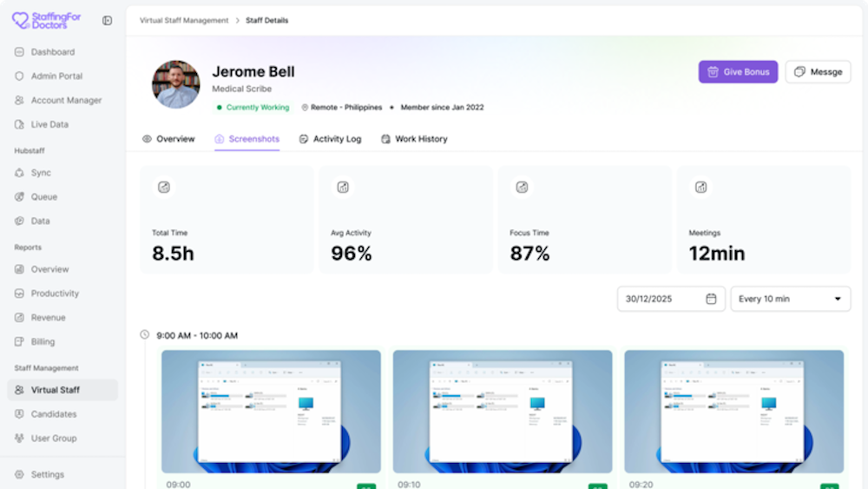
Task: Click the Total Time card icon
Action: (x=164, y=187)
